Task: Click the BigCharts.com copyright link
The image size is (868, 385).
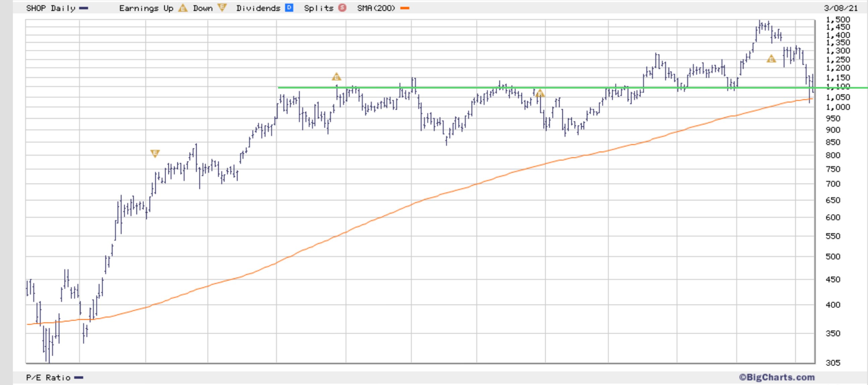Action: (x=777, y=377)
